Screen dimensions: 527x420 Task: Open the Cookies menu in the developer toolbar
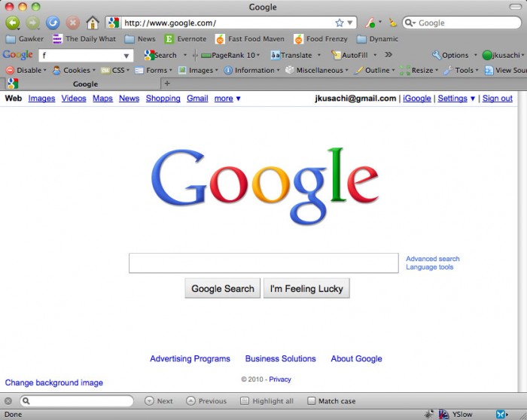pos(74,70)
